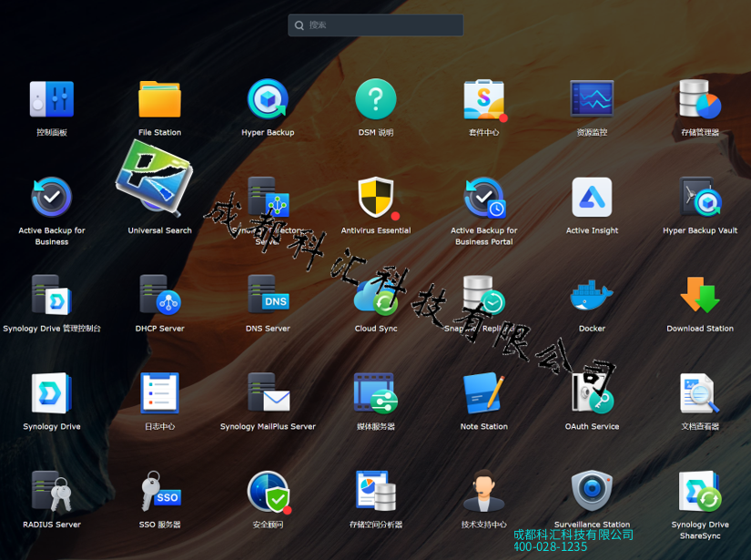Launch DHCP Server
Viewport: 751px width, 560px height.
pyautogui.click(x=159, y=295)
